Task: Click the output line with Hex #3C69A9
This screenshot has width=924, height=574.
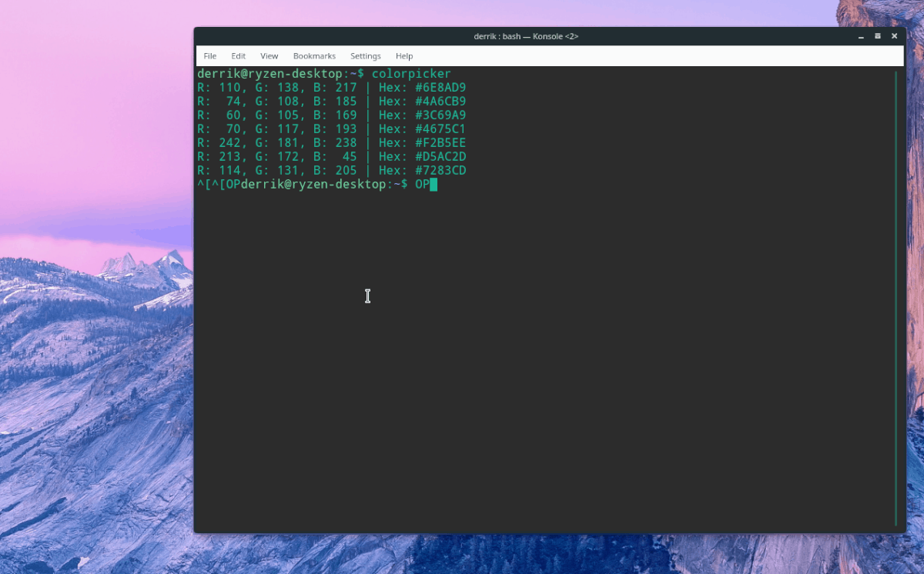Action: [332, 115]
